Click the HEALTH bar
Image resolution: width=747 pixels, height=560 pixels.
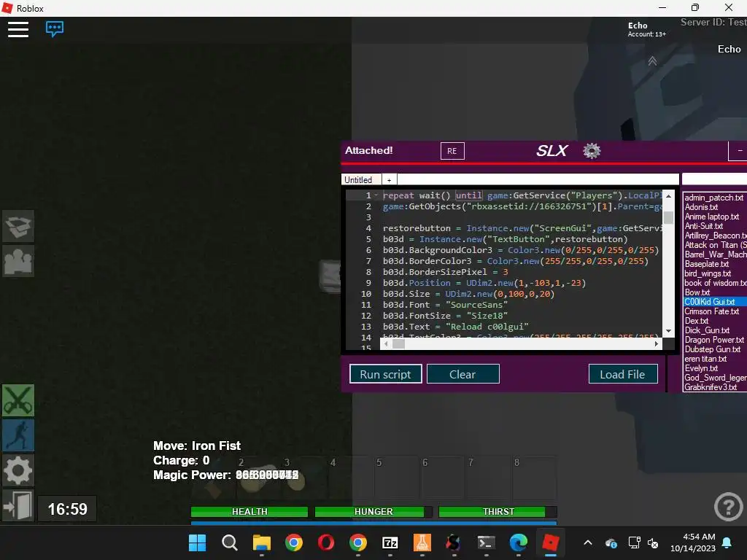coord(249,512)
